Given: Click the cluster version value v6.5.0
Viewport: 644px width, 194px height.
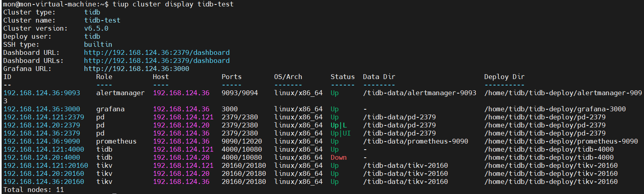Looking at the screenshot, I should click(x=96, y=28).
